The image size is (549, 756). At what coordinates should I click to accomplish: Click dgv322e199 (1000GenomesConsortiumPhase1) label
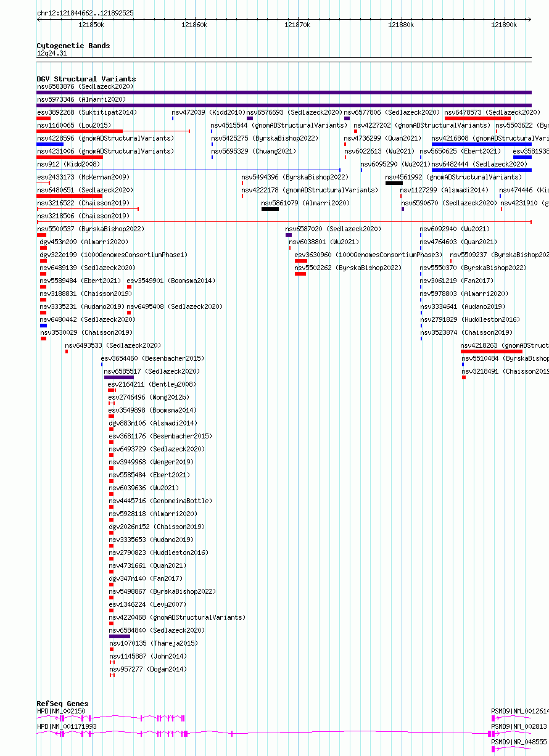coord(114,255)
